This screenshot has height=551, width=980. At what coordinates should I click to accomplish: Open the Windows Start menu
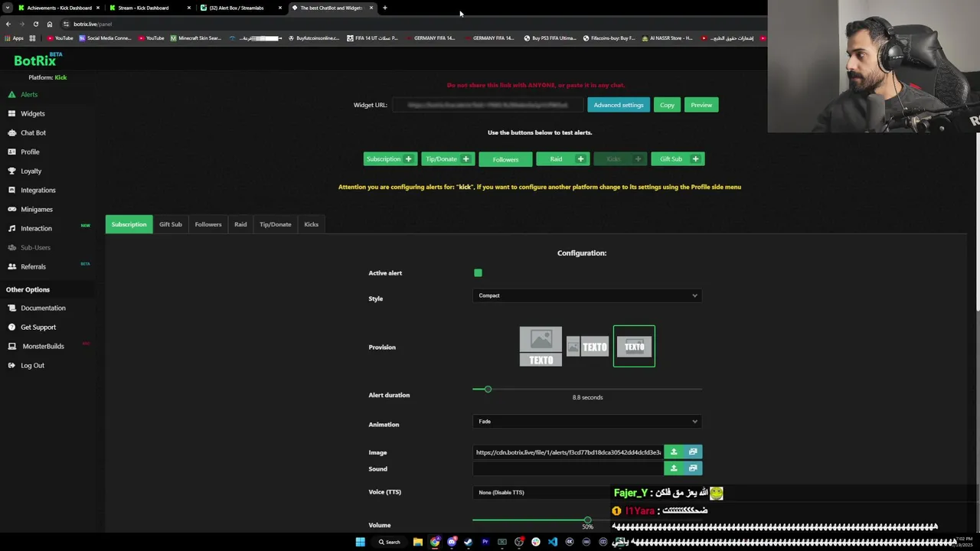[360, 542]
